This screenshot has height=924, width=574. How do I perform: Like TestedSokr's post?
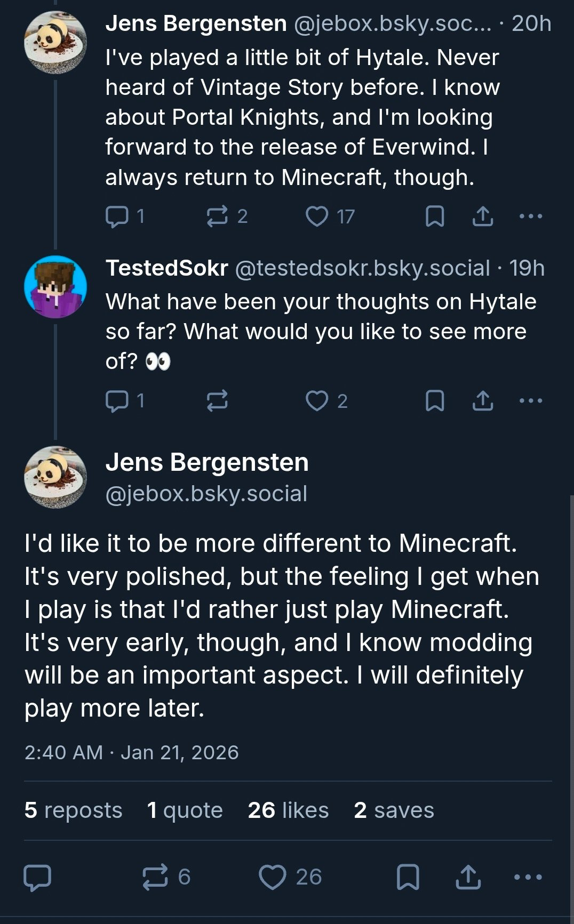(317, 401)
